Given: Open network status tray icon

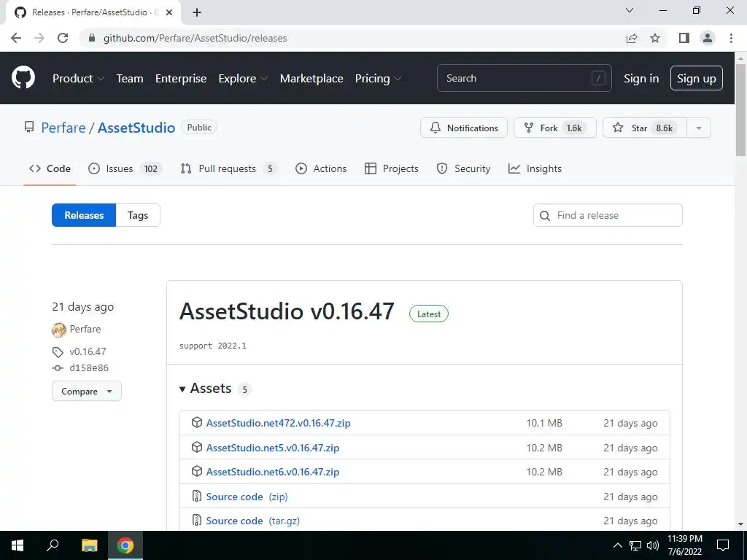Looking at the screenshot, I should pos(635,545).
